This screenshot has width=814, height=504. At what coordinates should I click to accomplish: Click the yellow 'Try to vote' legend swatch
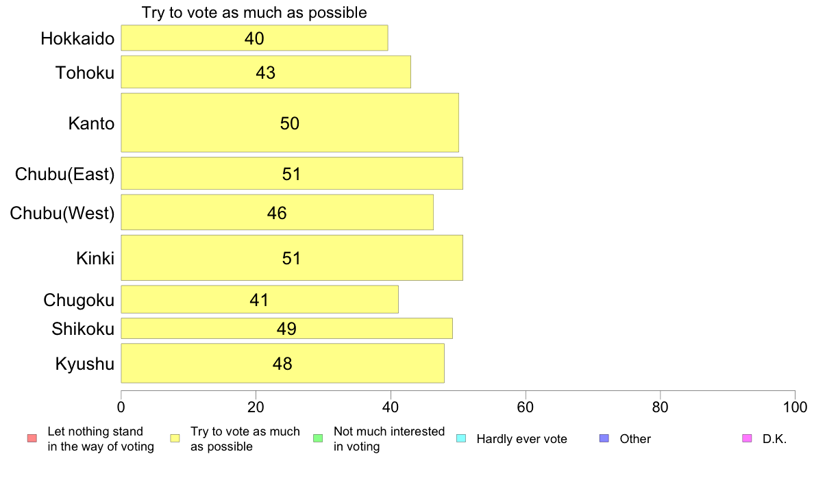[175, 438]
